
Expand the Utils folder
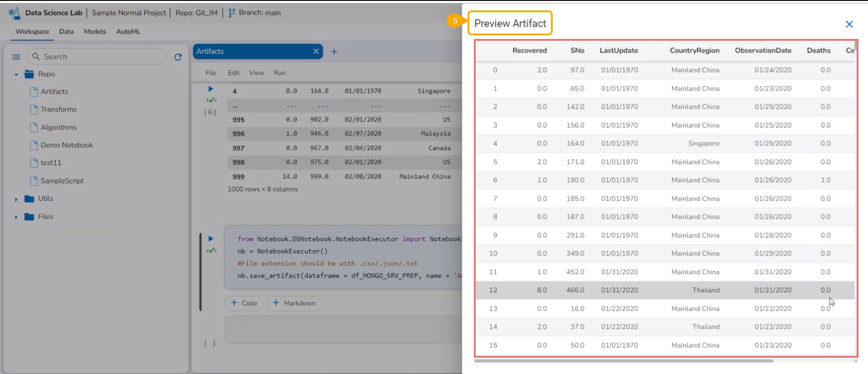[16, 199]
